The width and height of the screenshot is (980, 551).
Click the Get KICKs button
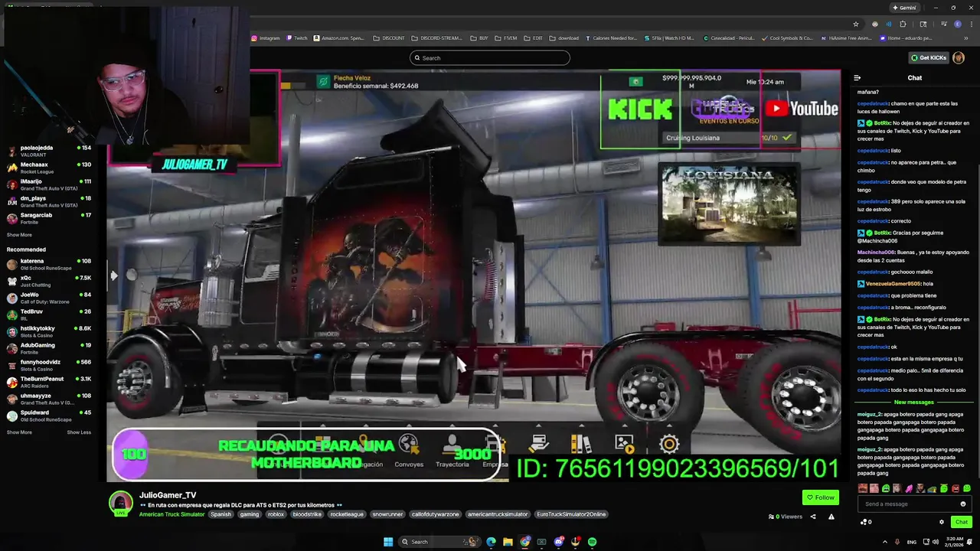pos(928,57)
